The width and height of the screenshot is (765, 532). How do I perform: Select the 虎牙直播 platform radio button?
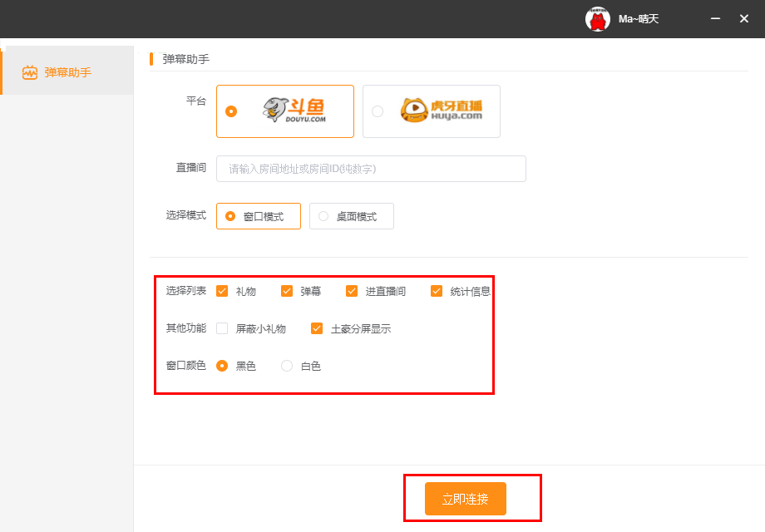(x=378, y=111)
